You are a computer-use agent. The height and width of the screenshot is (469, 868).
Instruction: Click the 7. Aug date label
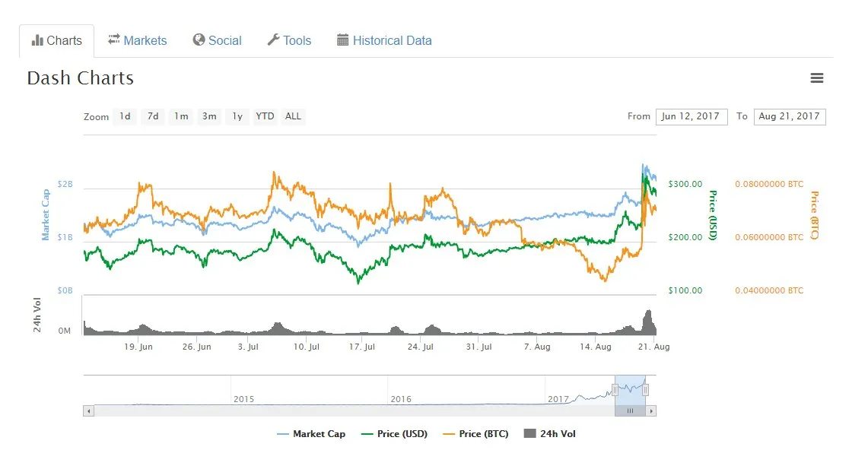click(x=537, y=347)
